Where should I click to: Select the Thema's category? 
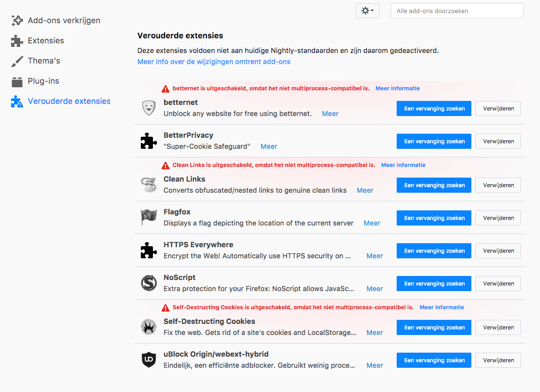coord(44,61)
